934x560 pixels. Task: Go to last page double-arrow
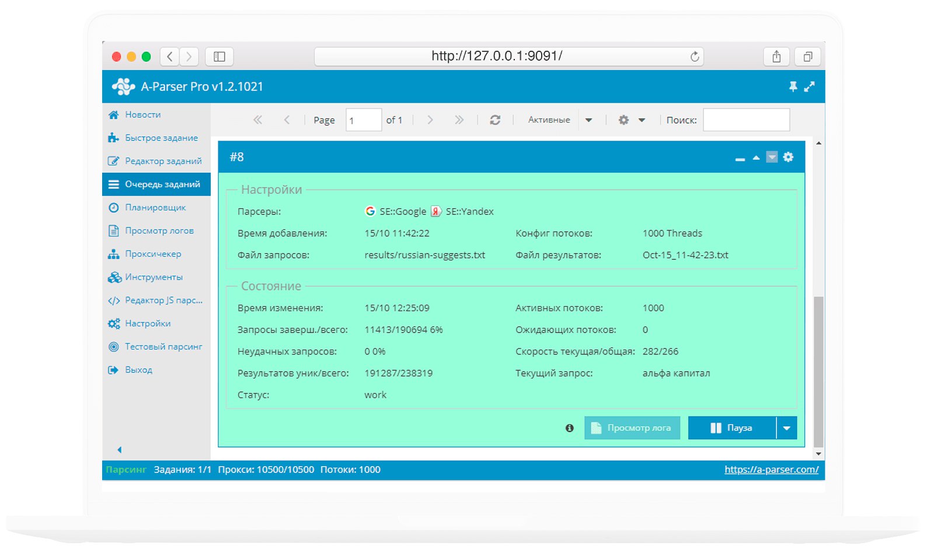tap(459, 120)
